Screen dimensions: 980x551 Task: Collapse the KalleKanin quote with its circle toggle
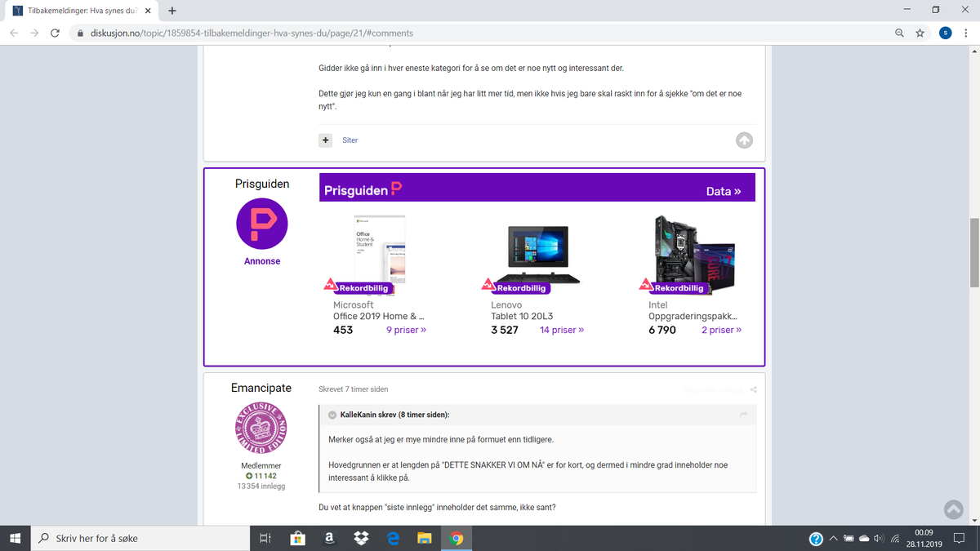[x=332, y=415]
